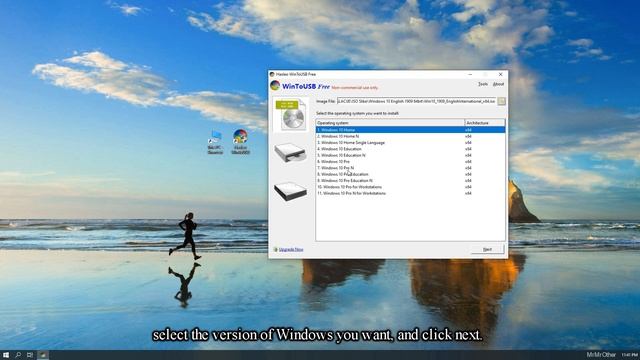Select row 2. Windows 10 Home N
This screenshot has width=640, height=360.
coord(410,136)
